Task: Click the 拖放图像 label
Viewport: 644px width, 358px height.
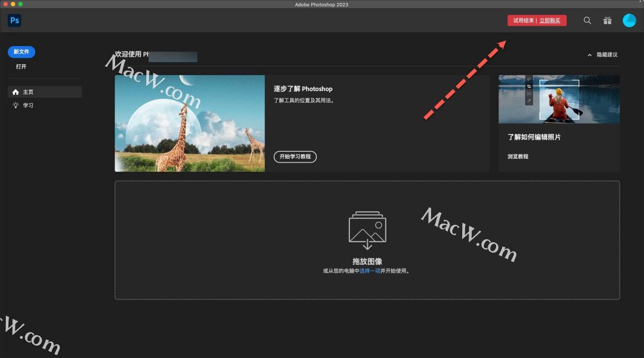Action: [x=367, y=261]
